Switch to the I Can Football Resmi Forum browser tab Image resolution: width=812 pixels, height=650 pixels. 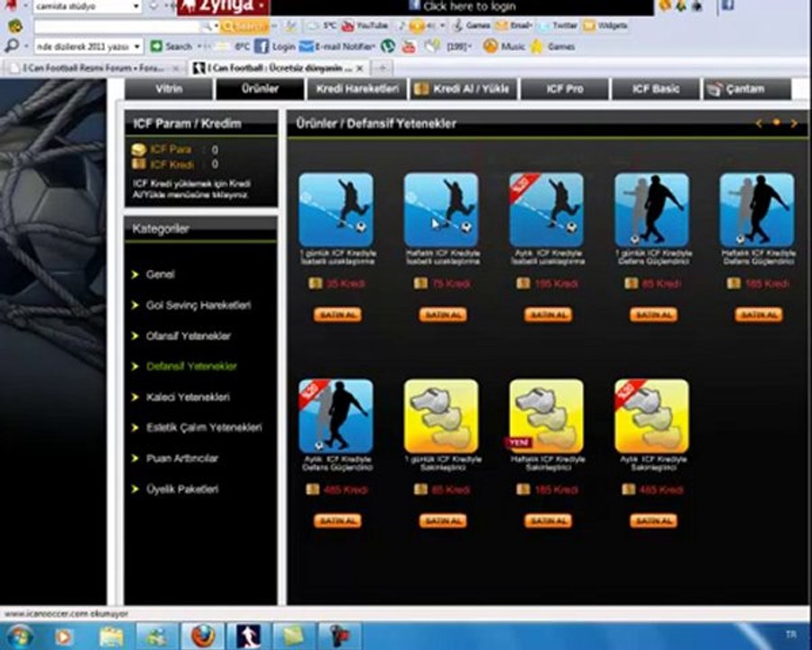click(93, 68)
